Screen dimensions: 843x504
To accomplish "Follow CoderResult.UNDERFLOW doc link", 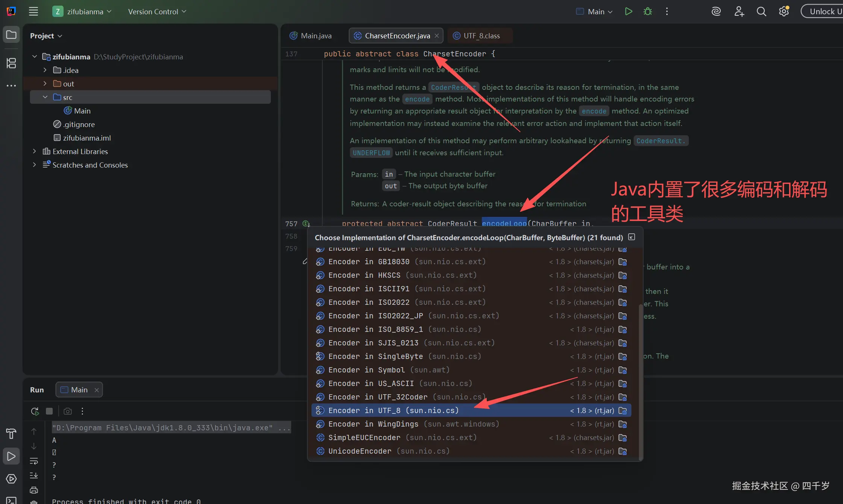I will pos(661,141).
